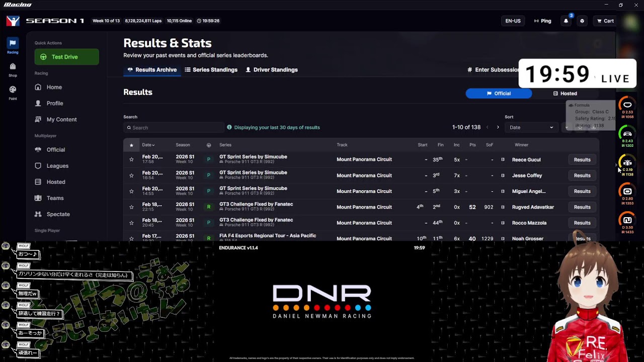Open the Dirt Oval license gauge D 2.80
Image resolution: width=644 pixels, height=362 pixels.
point(627,194)
